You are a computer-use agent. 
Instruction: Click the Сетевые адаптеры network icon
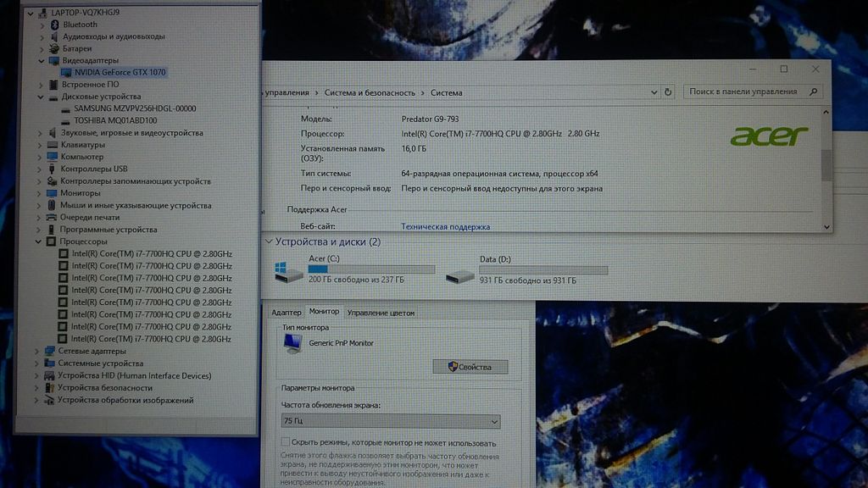point(50,352)
